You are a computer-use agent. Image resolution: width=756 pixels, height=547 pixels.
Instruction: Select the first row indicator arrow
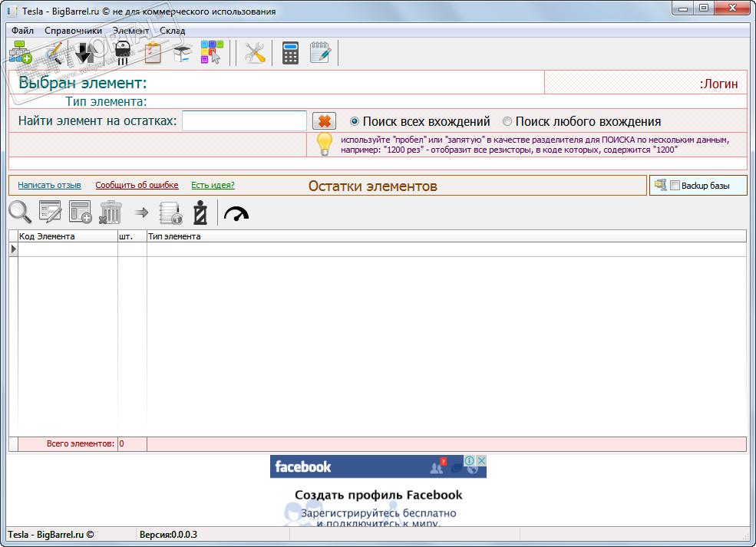click(x=14, y=249)
